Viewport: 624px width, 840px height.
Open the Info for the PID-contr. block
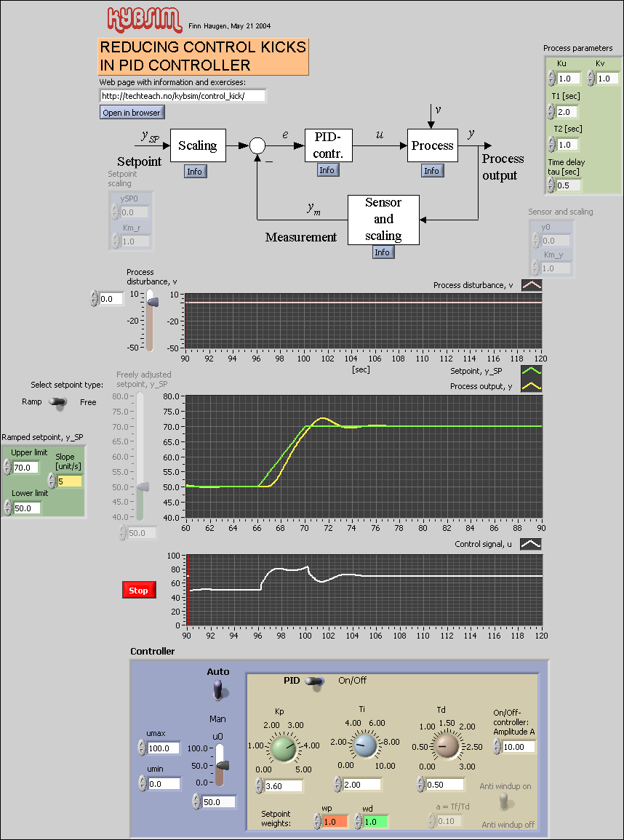pos(327,169)
